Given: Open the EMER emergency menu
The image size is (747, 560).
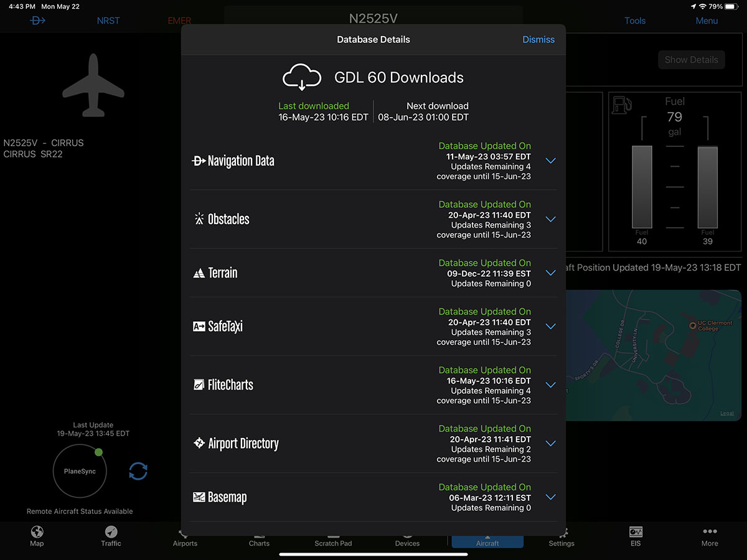Looking at the screenshot, I should [x=179, y=21].
